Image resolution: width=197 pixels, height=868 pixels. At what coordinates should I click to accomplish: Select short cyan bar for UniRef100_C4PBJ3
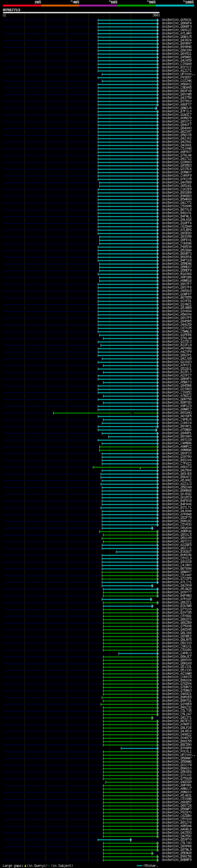139,653
